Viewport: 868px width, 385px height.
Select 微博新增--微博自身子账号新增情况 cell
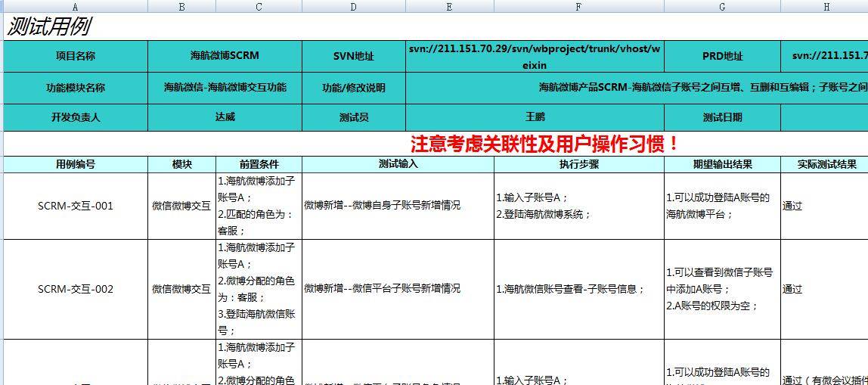(398, 206)
